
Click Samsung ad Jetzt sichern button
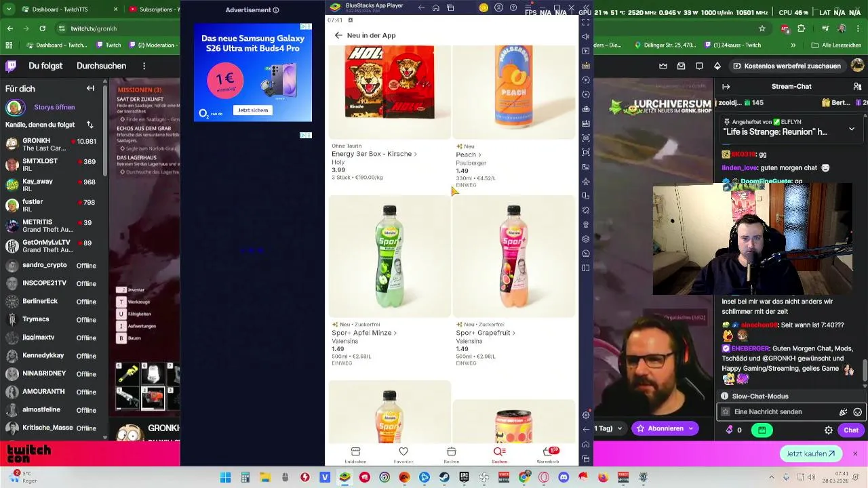pos(252,110)
